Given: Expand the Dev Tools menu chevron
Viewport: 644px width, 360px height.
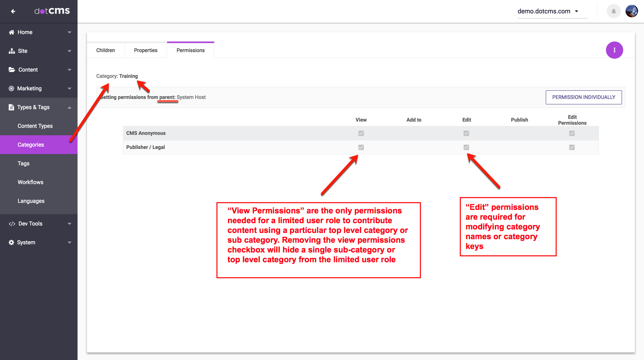Looking at the screenshot, I should pos(69,224).
